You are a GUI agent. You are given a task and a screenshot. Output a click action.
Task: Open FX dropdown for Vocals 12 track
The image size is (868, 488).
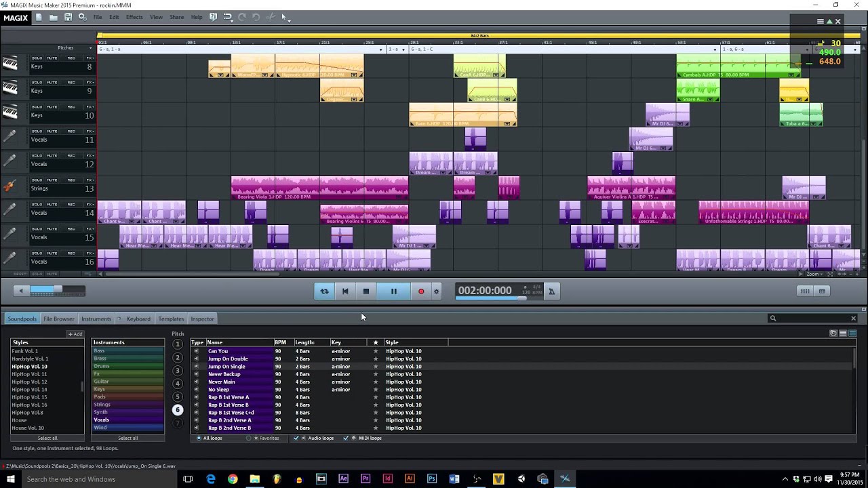[90, 156]
